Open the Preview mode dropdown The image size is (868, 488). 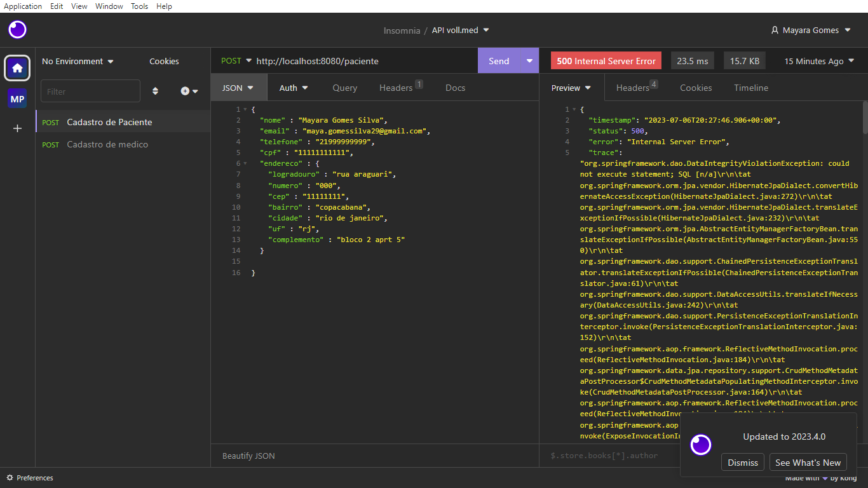click(x=571, y=88)
